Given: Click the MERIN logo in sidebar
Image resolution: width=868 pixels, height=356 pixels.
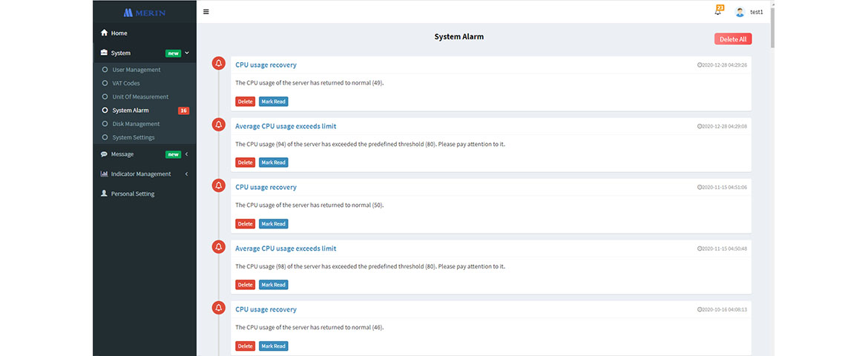Looking at the screenshot, I should click(144, 12).
